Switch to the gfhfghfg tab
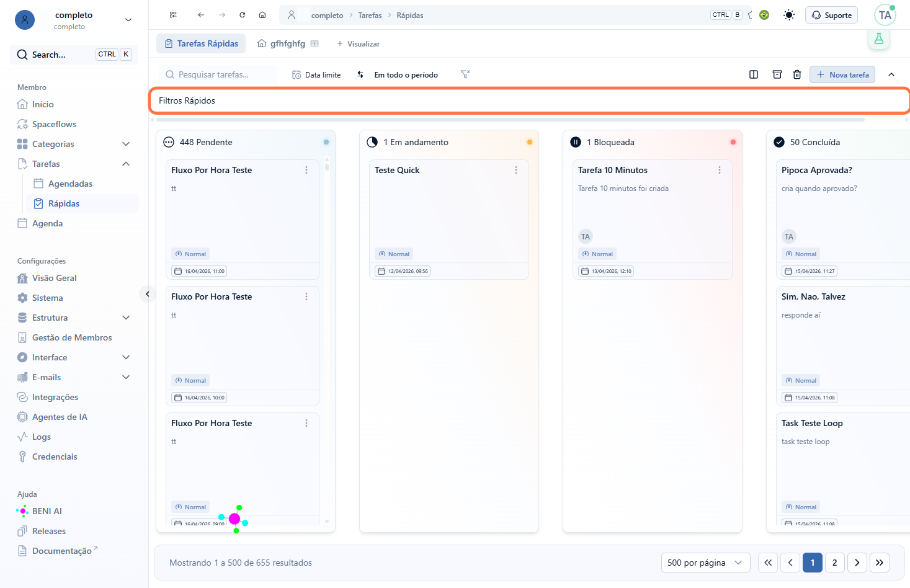This screenshot has width=910, height=588. tap(287, 43)
